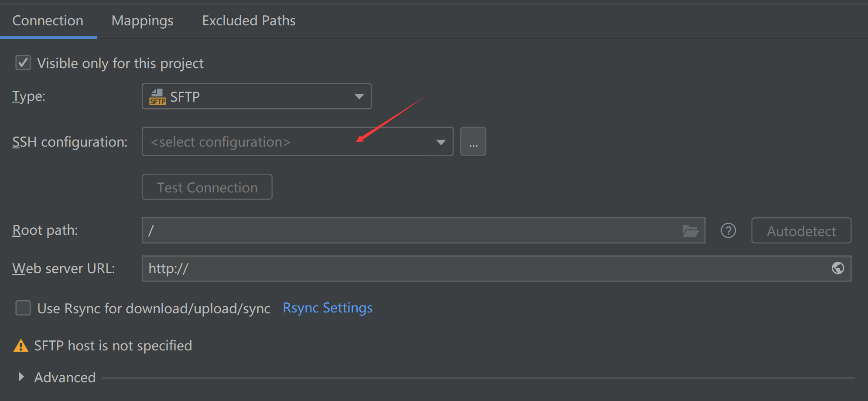
Task: Uncheck Visible only for this project
Action: click(23, 63)
